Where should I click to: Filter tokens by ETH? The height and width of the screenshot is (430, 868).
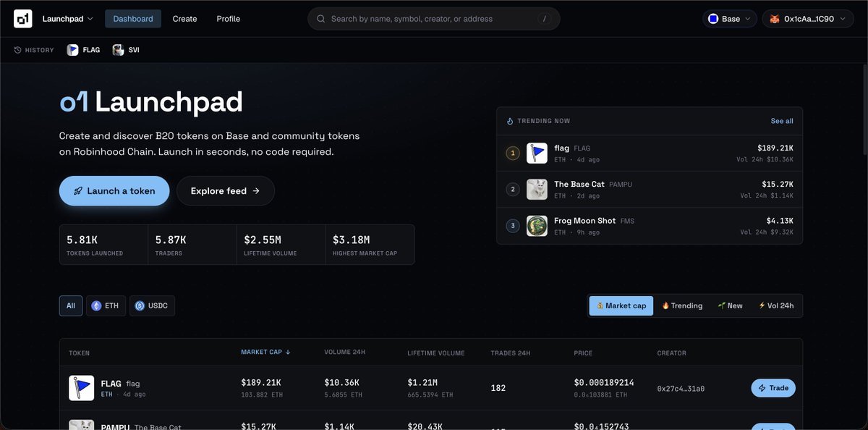[105, 305]
